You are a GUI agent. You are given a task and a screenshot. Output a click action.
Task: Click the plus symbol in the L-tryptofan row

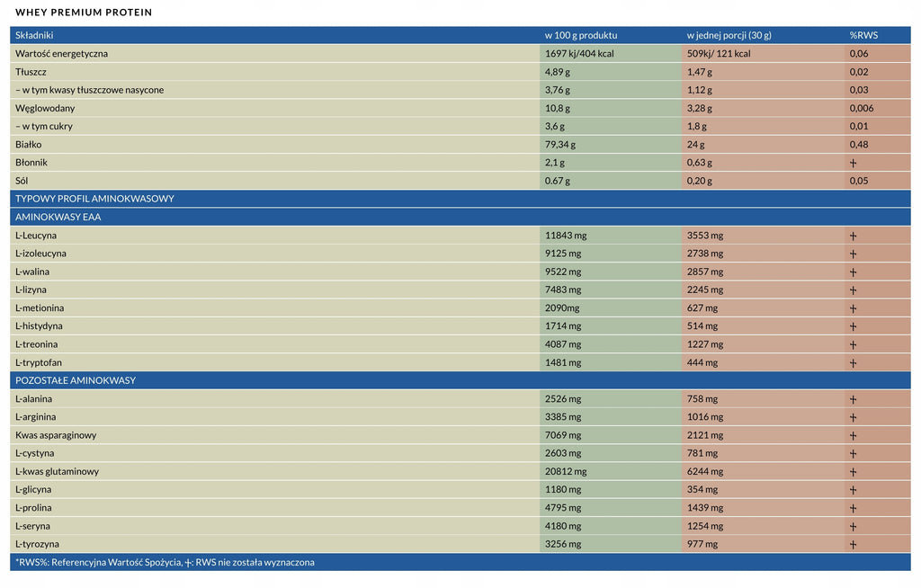[x=853, y=363]
